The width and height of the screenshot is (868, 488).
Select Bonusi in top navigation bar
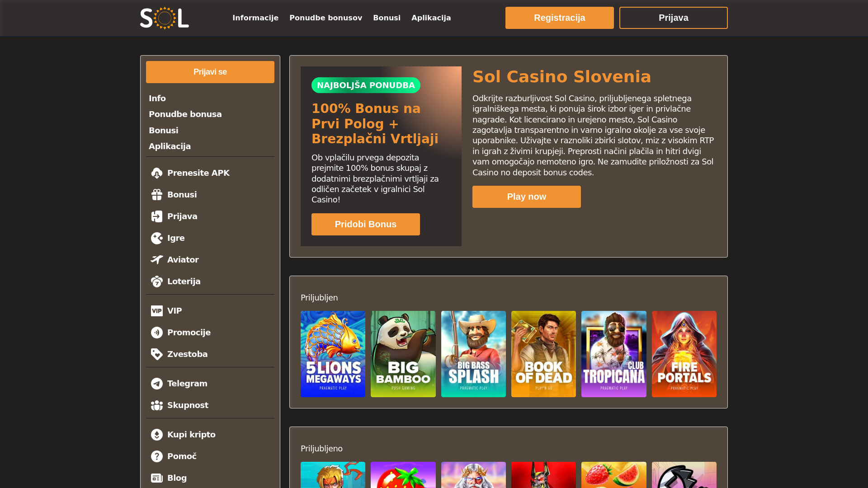tap(387, 18)
